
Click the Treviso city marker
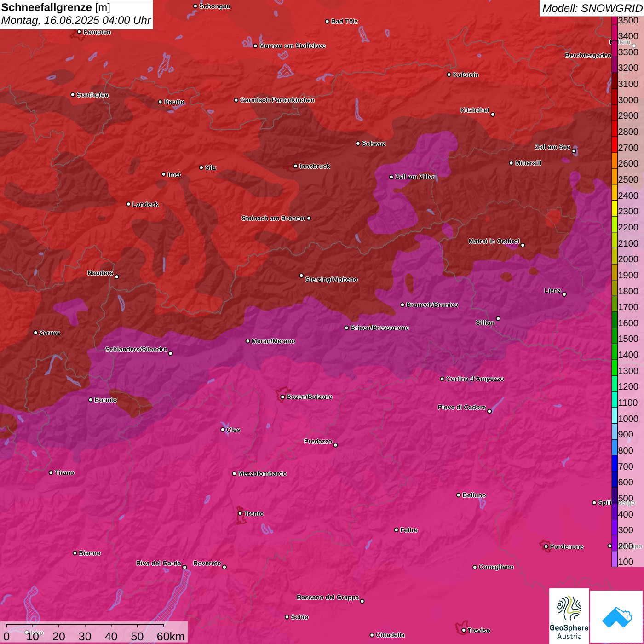(x=464, y=631)
